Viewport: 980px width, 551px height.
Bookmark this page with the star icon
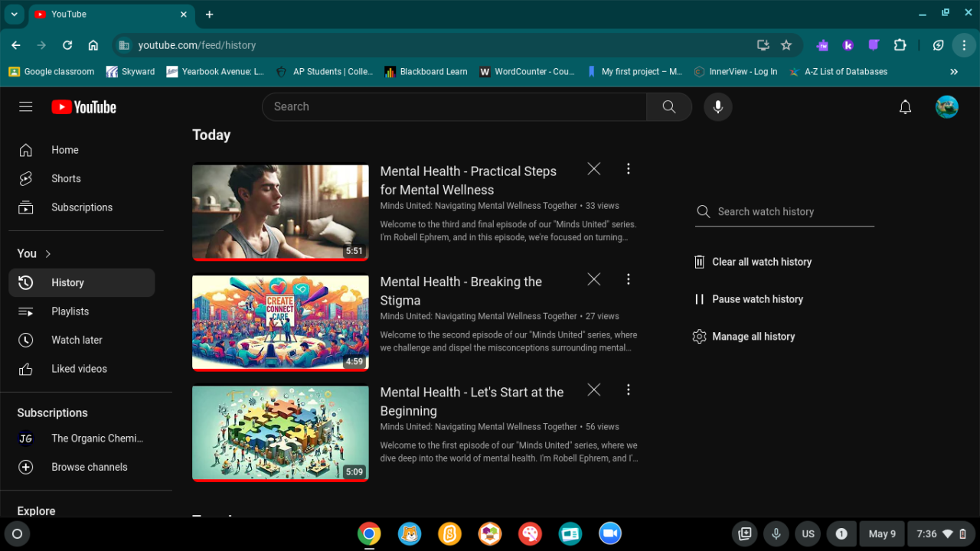786,45
